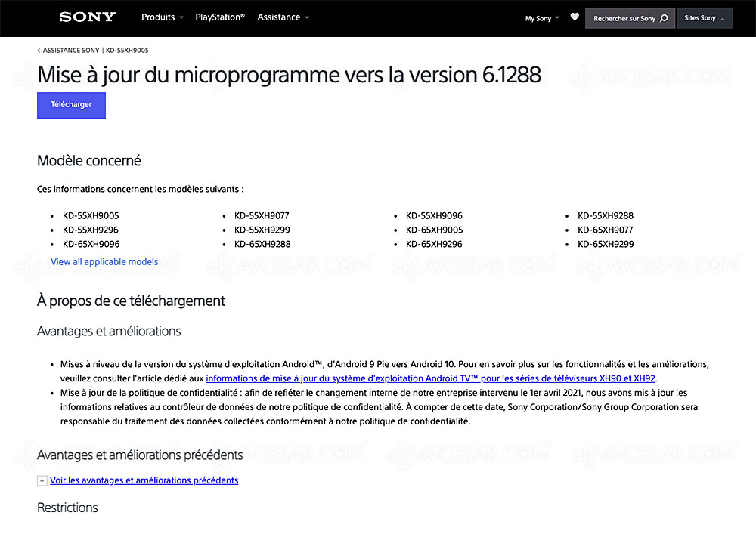
Task: Click the Sony logo
Action: [x=88, y=17]
